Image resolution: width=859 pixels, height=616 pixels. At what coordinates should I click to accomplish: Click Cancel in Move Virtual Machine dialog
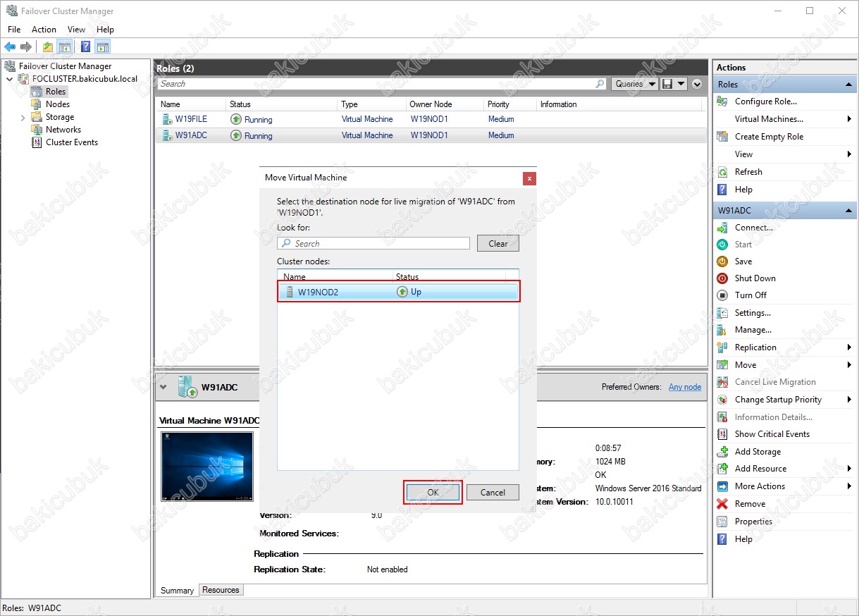(x=493, y=493)
